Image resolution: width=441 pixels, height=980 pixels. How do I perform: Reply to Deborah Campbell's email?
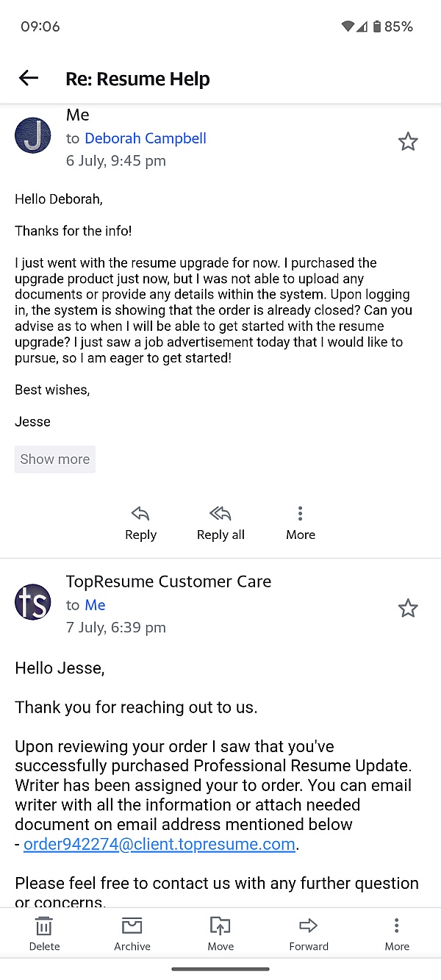pos(140,523)
